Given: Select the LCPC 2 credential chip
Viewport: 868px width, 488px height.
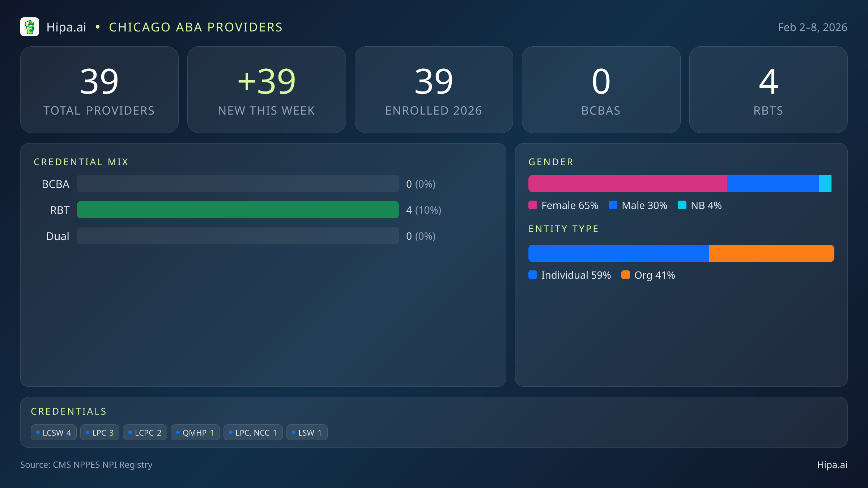Looking at the screenshot, I should (x=145, y=433).
